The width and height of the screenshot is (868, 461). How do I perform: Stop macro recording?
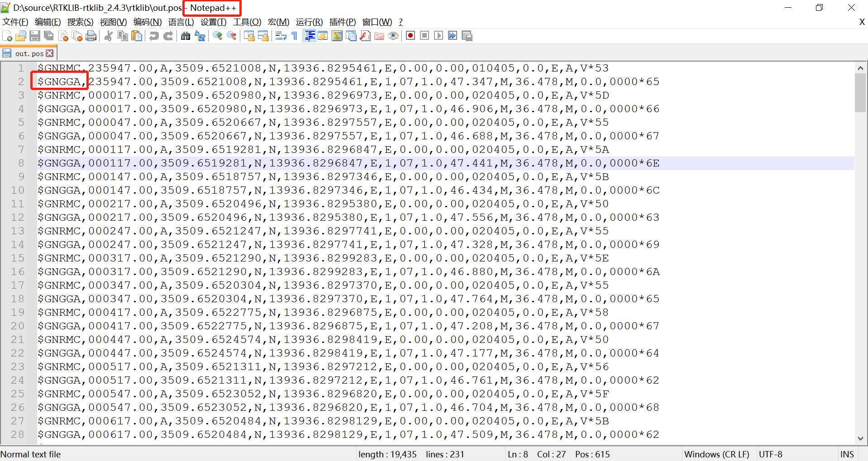[x=424, y=36]
